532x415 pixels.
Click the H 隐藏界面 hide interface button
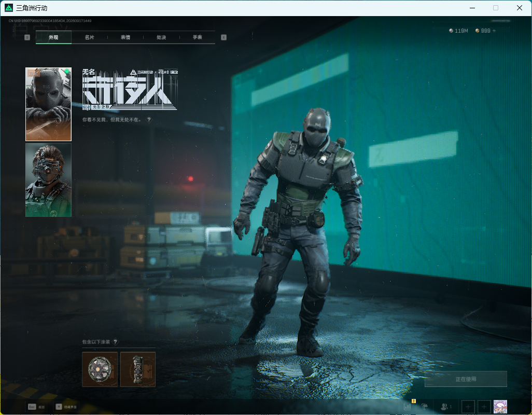66,407
